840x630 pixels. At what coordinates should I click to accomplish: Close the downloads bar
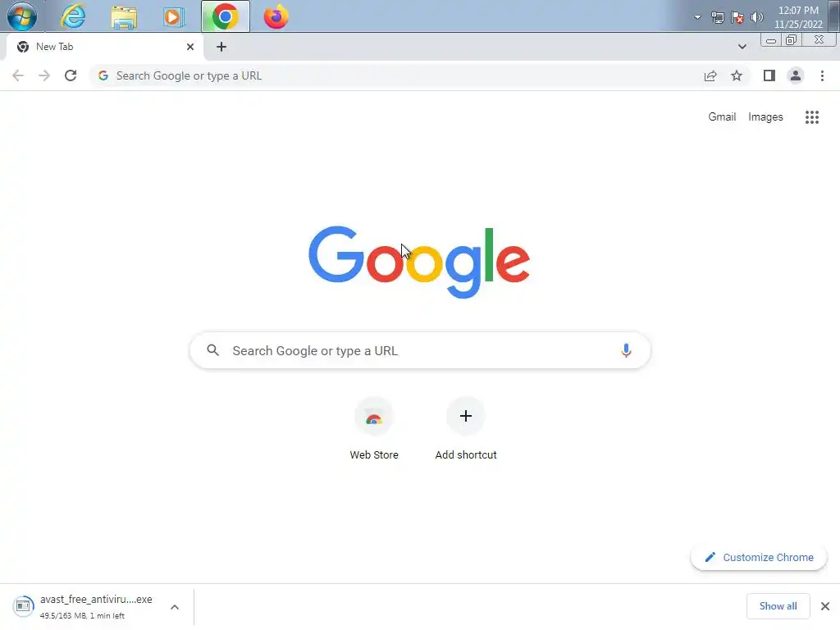(825, 606)
